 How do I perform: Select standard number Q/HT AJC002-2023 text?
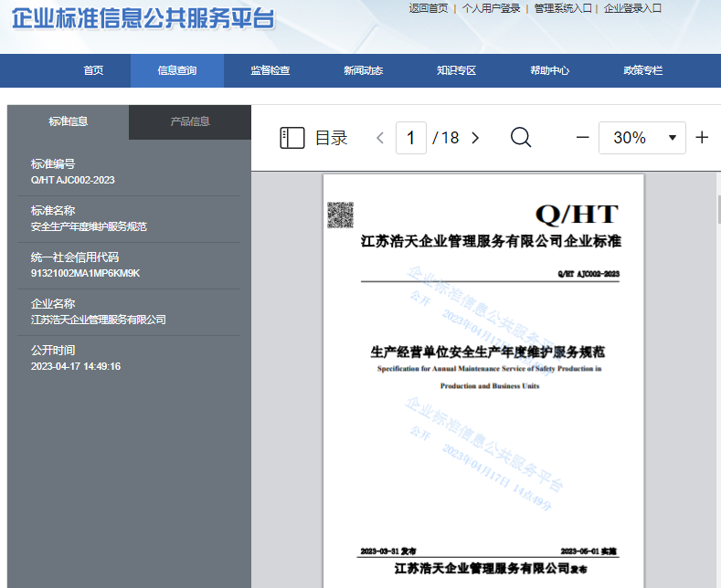pyautogui.click(x=73, y=180)
